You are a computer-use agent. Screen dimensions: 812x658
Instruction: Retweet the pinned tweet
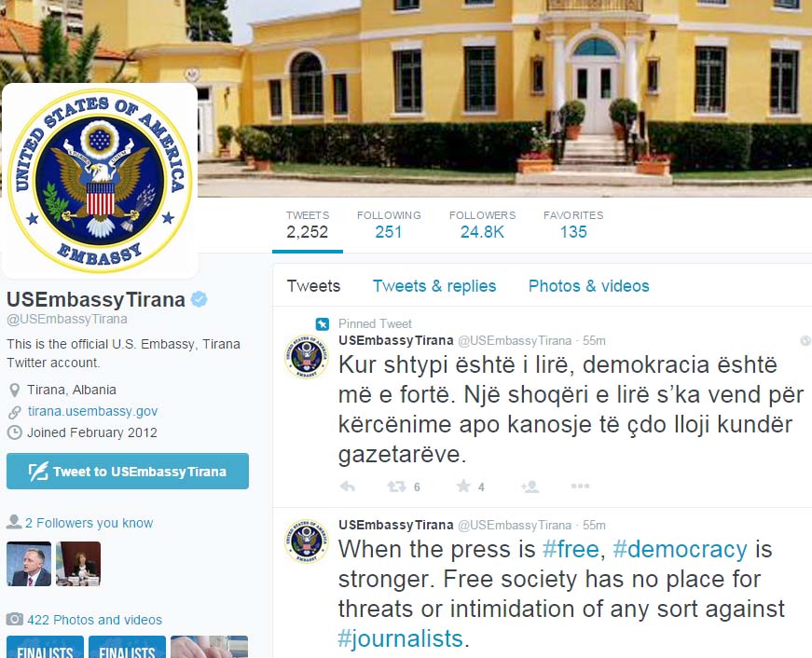point(397,487)
